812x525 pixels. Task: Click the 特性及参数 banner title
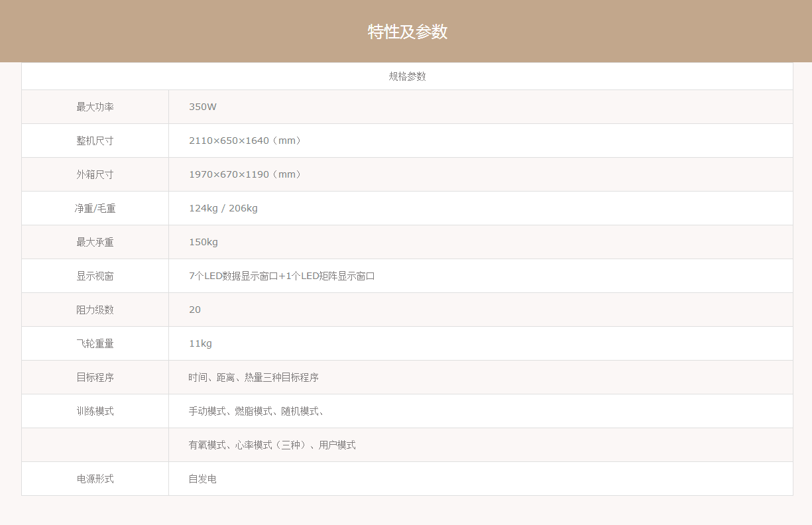[407, 32]
